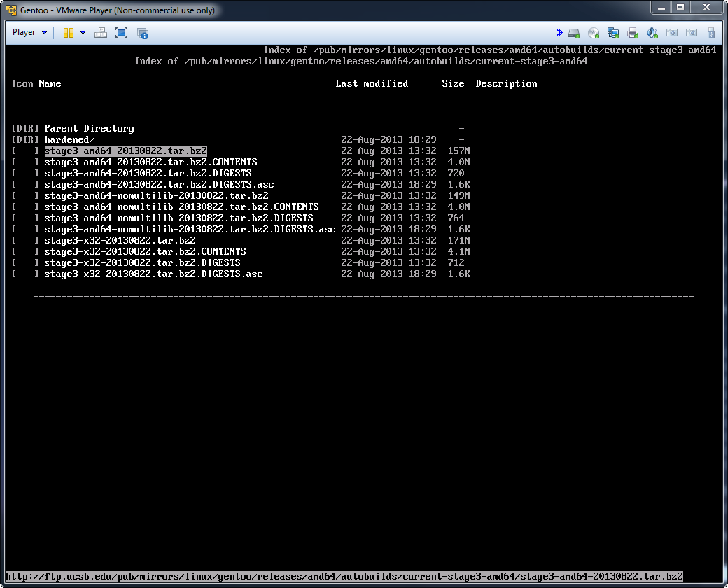Maximize the VMware Player window

pyautogui.click(x=680, y=7)
